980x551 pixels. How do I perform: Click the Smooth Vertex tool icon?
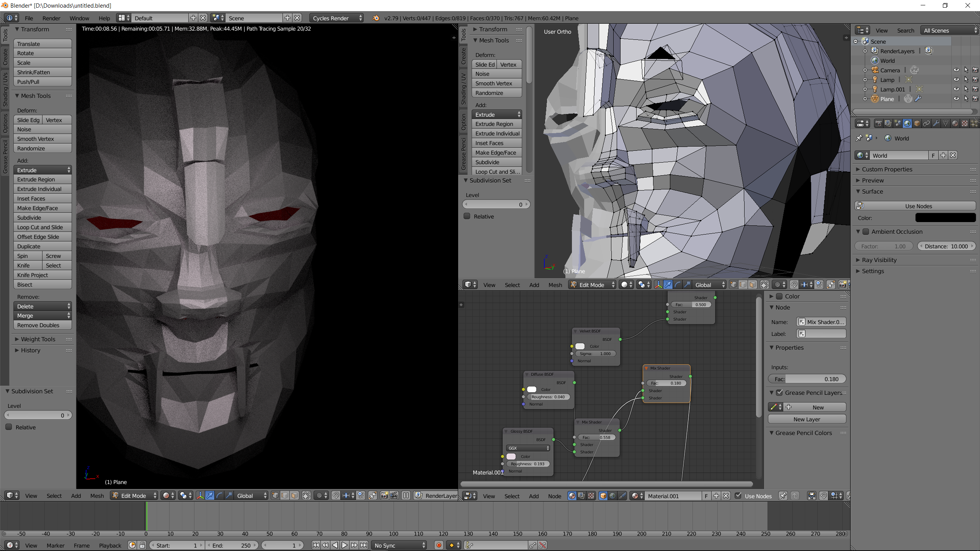(36, 139)
